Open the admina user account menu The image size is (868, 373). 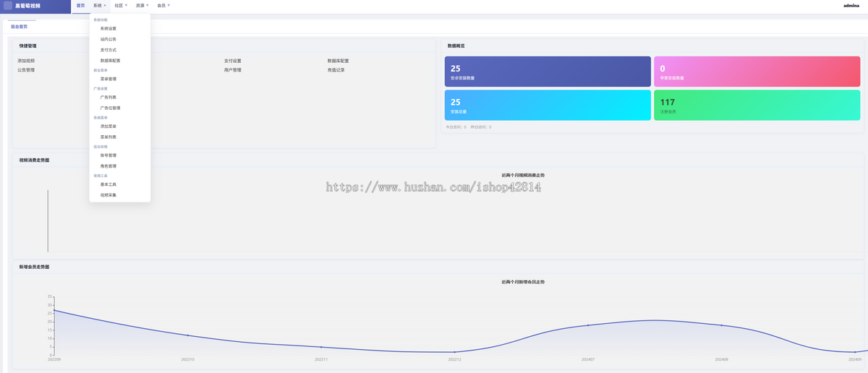[851, 5]
